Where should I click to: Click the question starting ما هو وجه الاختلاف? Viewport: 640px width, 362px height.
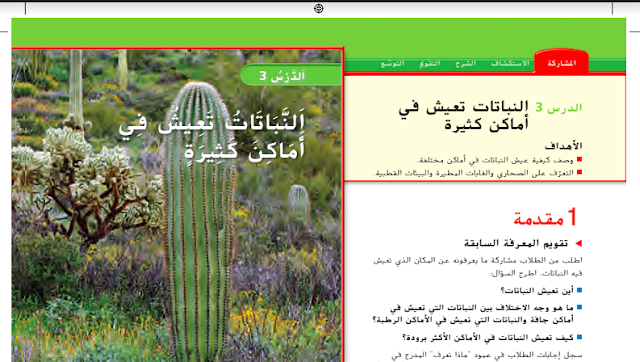473,313
